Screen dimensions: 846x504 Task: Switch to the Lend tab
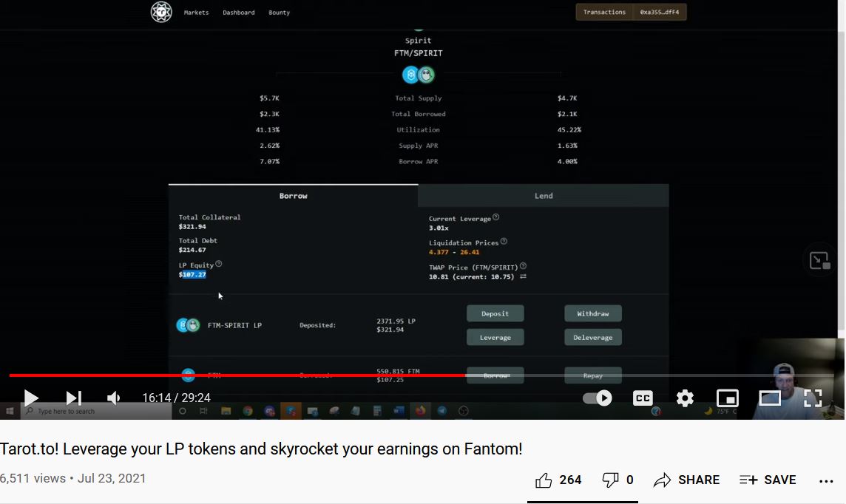[x=544, y=196]
